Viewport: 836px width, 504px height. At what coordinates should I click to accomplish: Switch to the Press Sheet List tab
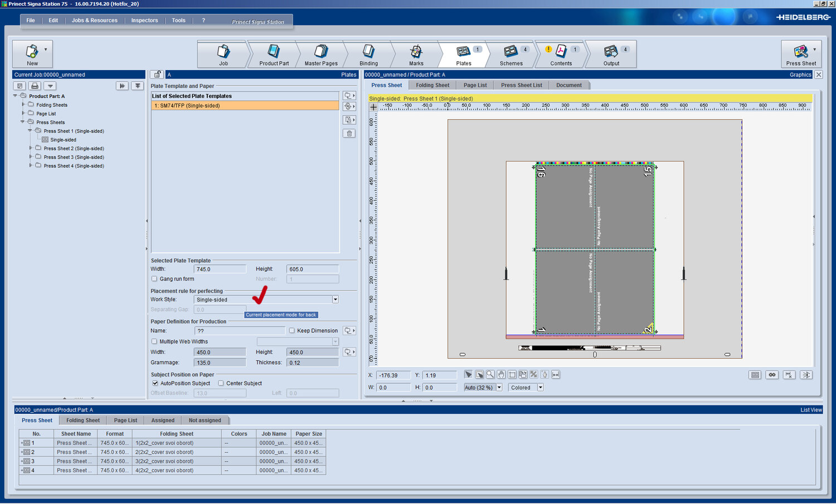(x=521, y=85)
